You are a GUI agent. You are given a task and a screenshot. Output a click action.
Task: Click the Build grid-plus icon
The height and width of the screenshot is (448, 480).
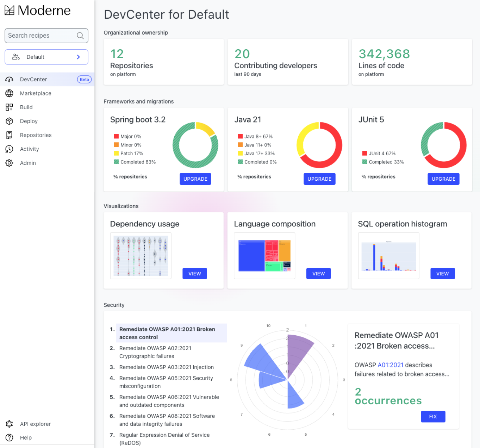pos(10,107)
